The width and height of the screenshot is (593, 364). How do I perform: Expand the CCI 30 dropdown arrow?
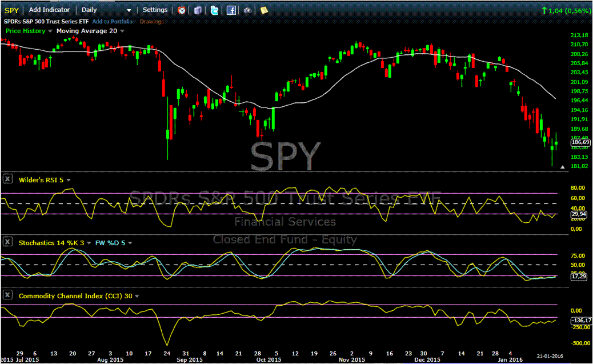(x=137, y=296)
